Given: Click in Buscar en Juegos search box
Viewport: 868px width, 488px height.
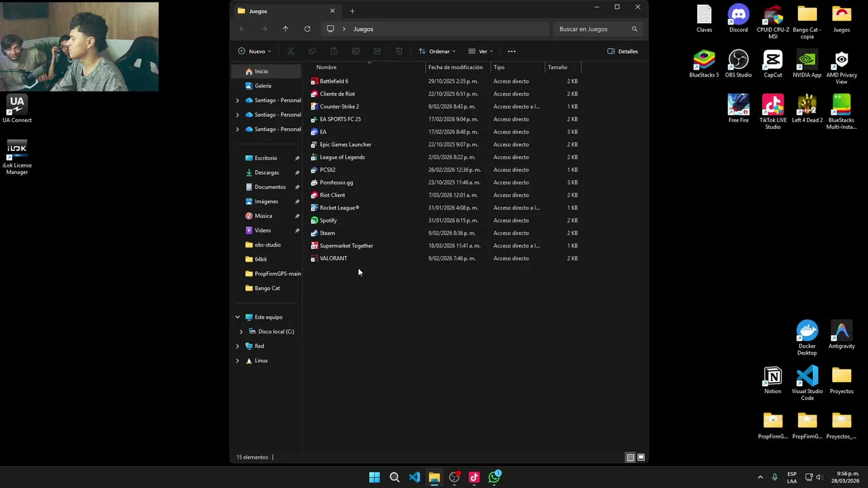Looking at the screenshot, I should [x=597, y=29].
